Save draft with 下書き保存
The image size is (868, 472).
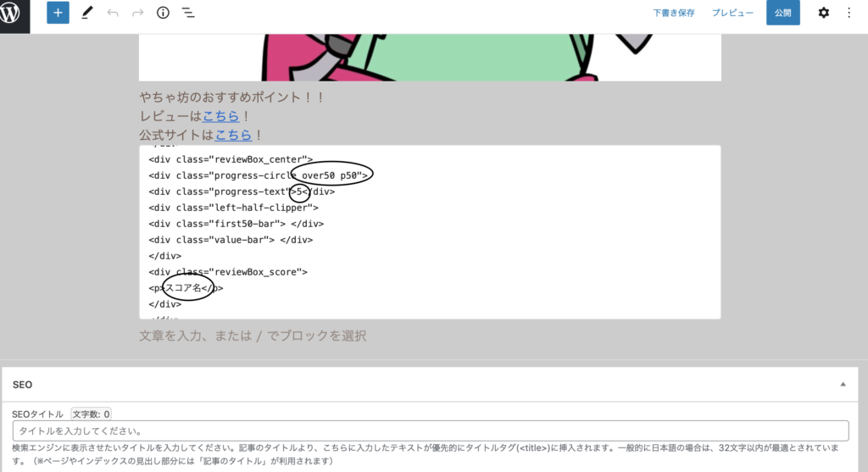point(674,13)
